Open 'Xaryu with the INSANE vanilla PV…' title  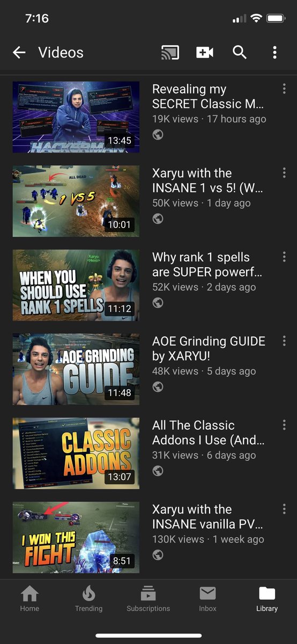pyautogui.click(x=208, y=516)
